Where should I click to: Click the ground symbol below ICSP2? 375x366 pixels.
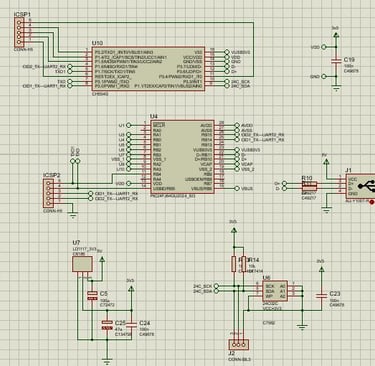tap(73, 215)
